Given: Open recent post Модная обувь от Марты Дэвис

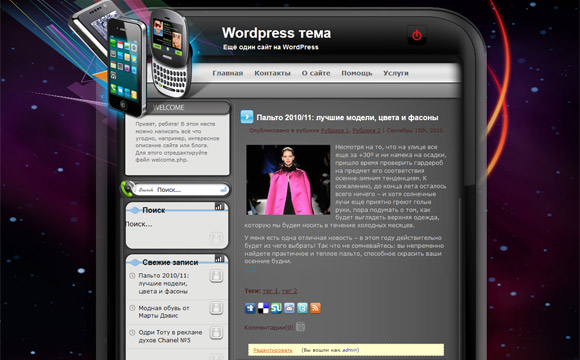Looking at the screenshot, I should pos(164,312).
